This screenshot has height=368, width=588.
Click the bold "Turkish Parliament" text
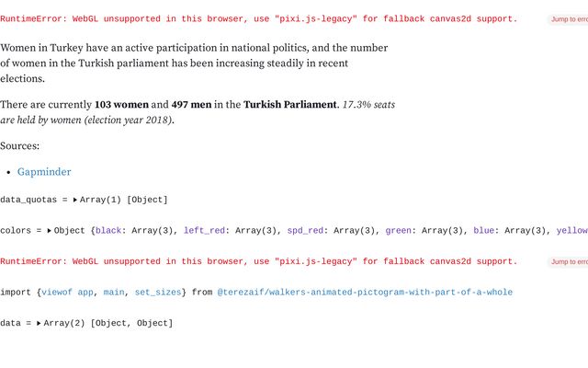click(x=289, y=105)
